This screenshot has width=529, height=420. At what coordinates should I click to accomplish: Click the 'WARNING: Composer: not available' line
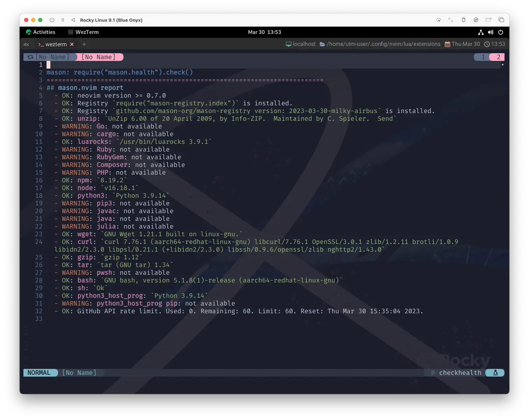tap(120, 165)
